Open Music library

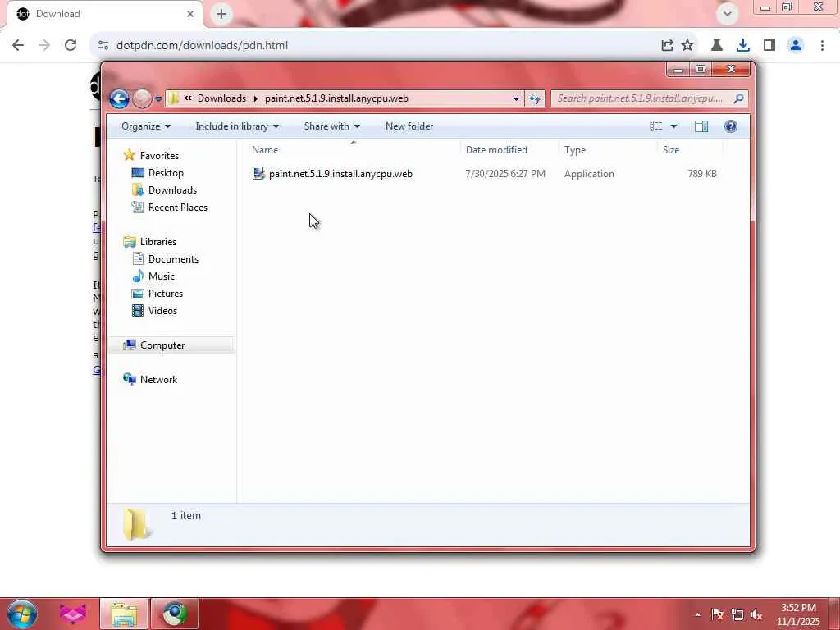pos(162,276)
